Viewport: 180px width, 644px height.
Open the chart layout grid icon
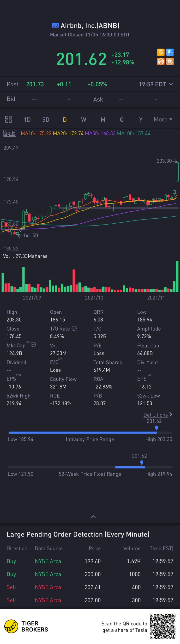pos(9,119)
